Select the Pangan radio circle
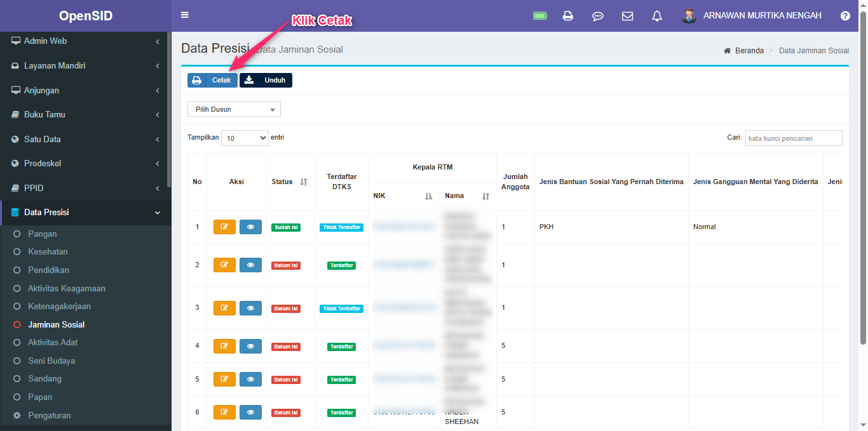 pyautogui.click(x=17, y=234)
